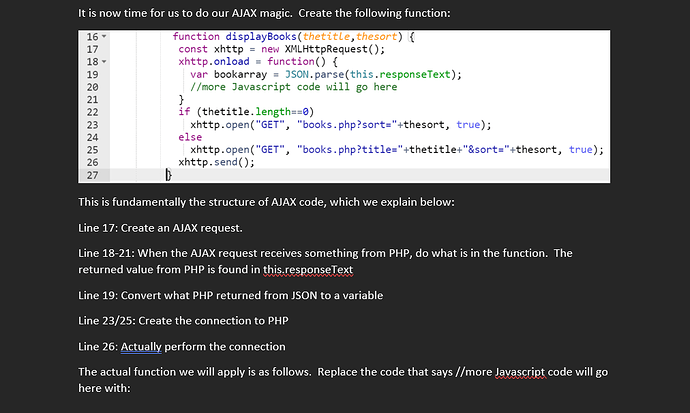This screenshot has height=413, width=690.
Task: Click the "&sort=" string on line 25
Action: (486, 150)
